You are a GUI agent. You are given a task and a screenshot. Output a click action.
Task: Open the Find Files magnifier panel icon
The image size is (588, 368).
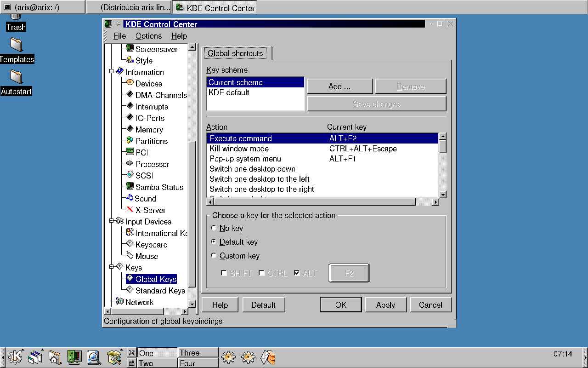pos(94,356)
